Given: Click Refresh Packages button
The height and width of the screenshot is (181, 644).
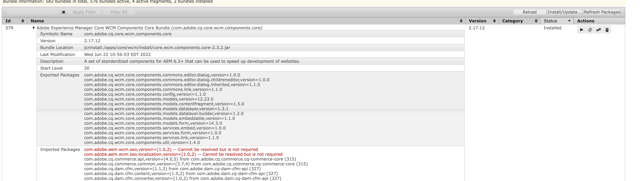Looking at the screenshot, I should 602,12.
